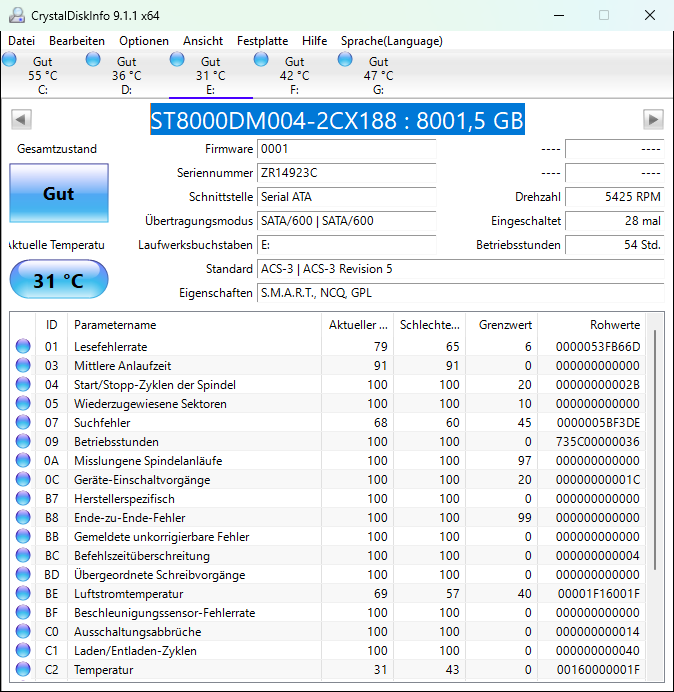The width and height of the screenshot is (674, 692).
Task: Click the Laufwerksbuchstaben field E:
Action: pyautogui.click(x=346, y=245)
